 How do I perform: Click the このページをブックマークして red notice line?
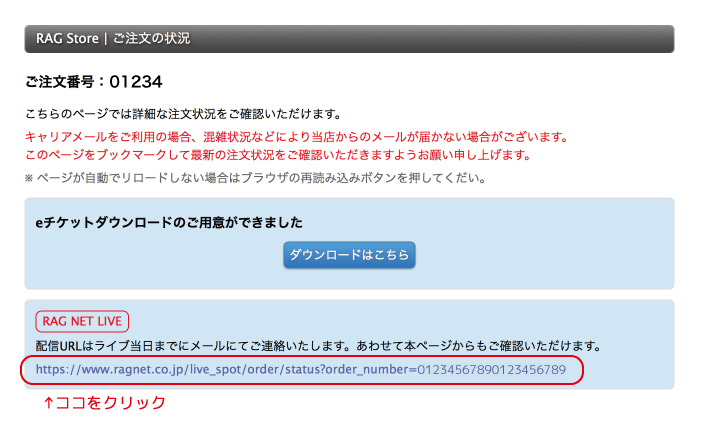pyautogui.click(x=278, y=155)
